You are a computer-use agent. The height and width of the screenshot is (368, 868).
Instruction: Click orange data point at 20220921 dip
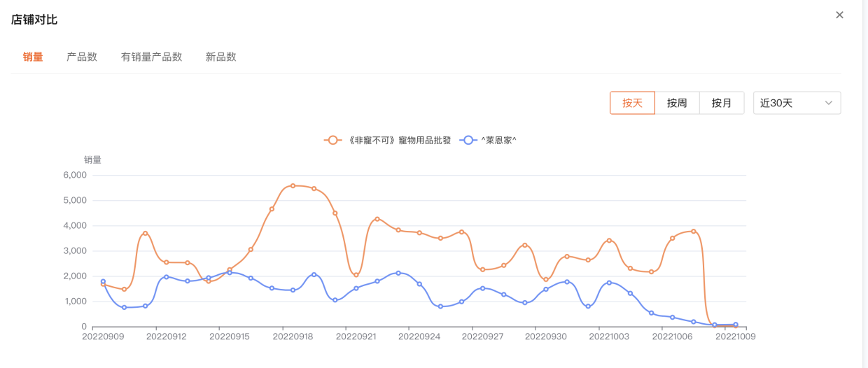click(356, 275)
